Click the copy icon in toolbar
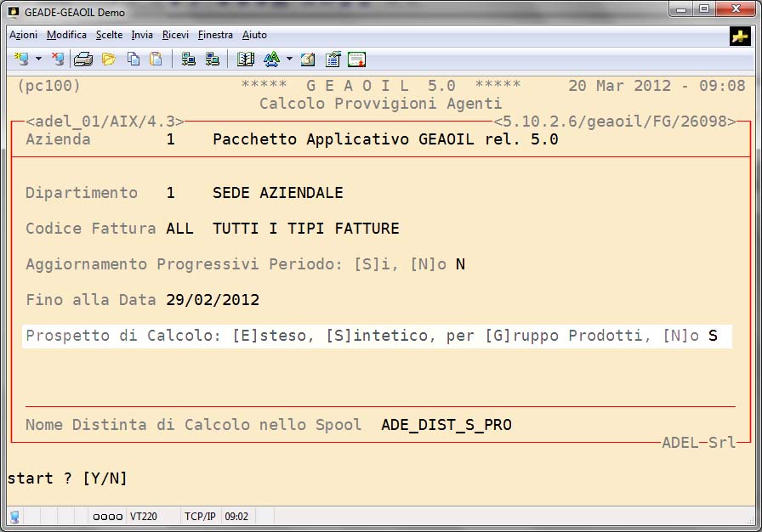Image resolution: width=762 pixels, height=532 pixels. point(134,59)
